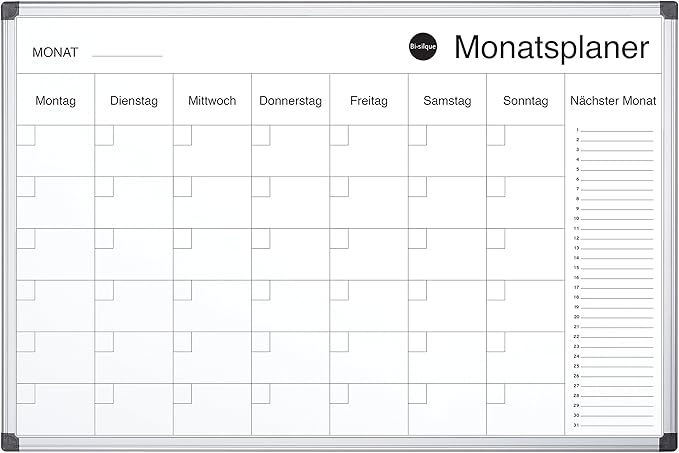Select the Dienstag column header

coord(134,101)
